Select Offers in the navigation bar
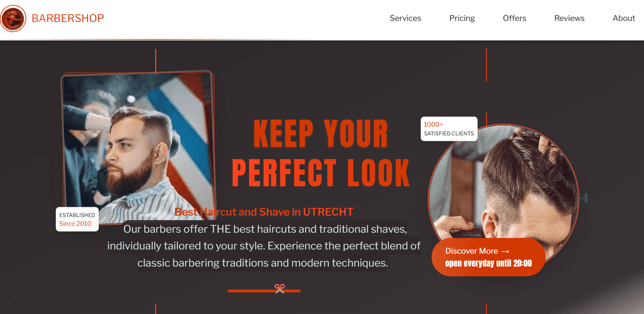This screenshot has width=644, height=314. tap(514, 18)
